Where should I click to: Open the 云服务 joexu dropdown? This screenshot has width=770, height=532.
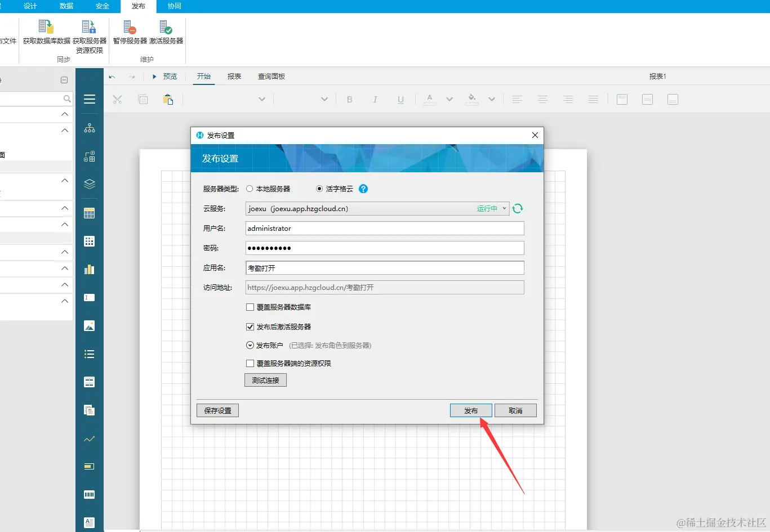click(377, 208)
